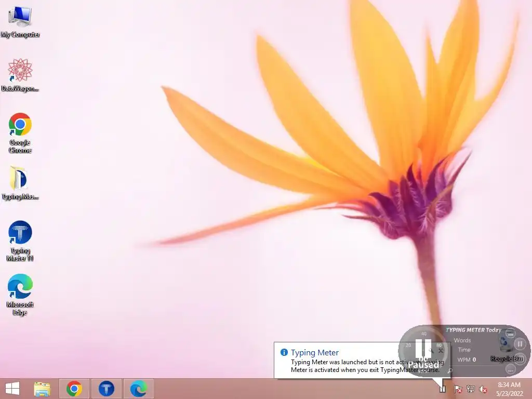Viewport: 532px width, 399px height.
Task: Open Google Chrome desktop shortcut
Action: pos(20,132)
